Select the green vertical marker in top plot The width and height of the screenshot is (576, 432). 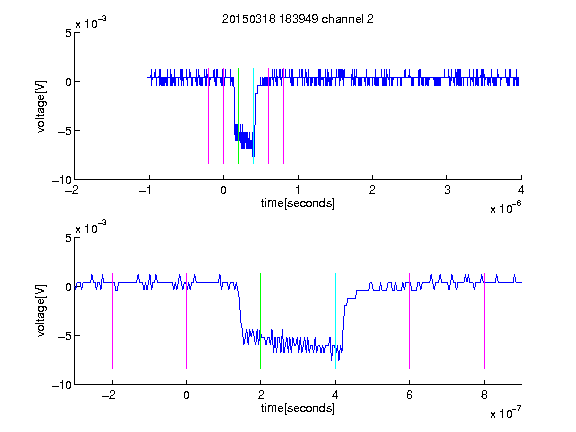pyautogui.click(x=238, y=116)
